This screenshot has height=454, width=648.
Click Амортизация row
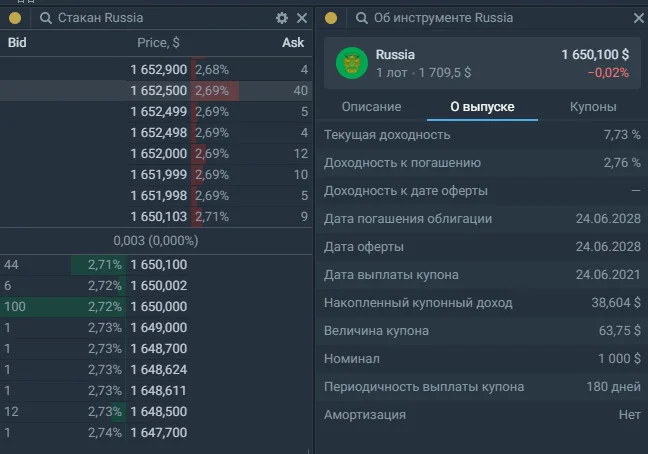[482, 415]
